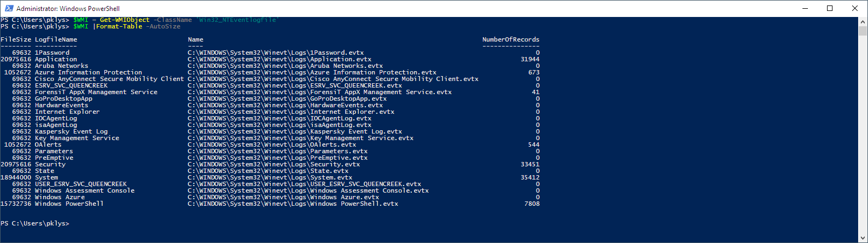Click the OAlerts log file size

(17, 144)
